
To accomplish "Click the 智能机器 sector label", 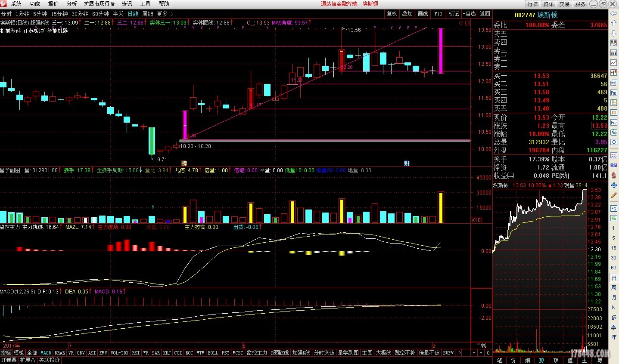I will pos(58,31).
